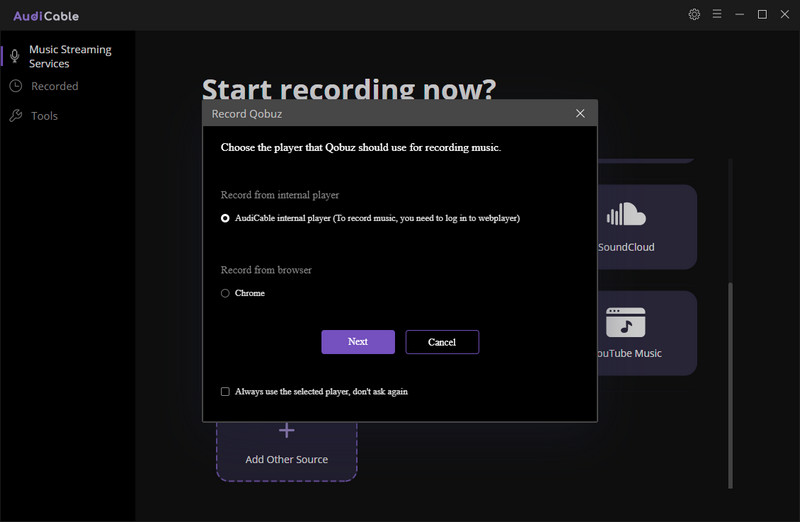Viewport: 800px width, 522px height.
Task: Click the AudiCable logo
Action: coord(46,16)
